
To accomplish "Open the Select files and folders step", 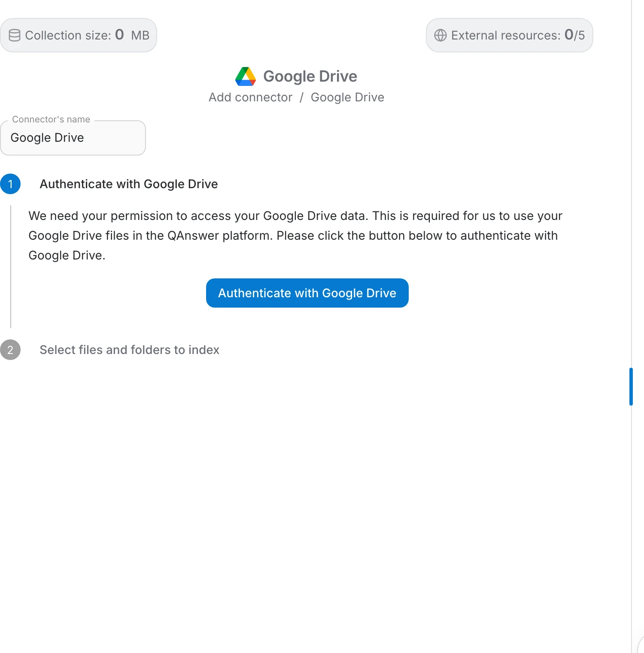I will (129, 350).
